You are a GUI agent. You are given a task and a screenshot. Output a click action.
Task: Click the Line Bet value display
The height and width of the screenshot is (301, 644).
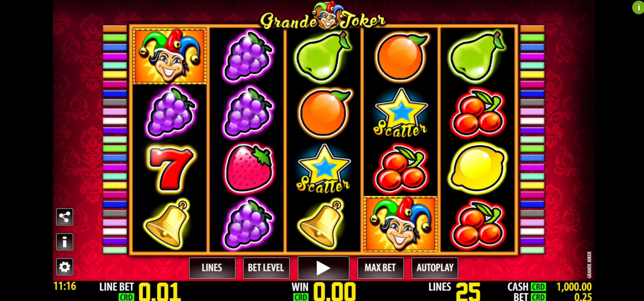pyautogui.click(x=159, y=292)
